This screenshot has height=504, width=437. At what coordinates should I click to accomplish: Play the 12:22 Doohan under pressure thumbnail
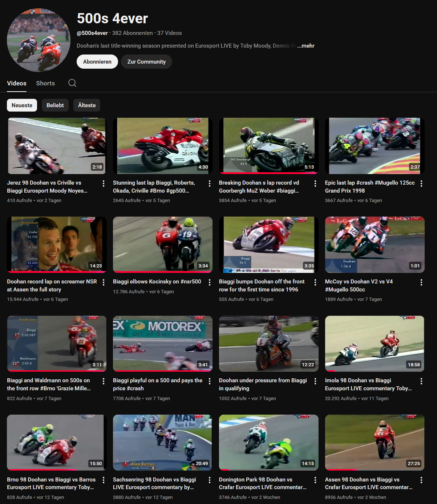(269, 344)
